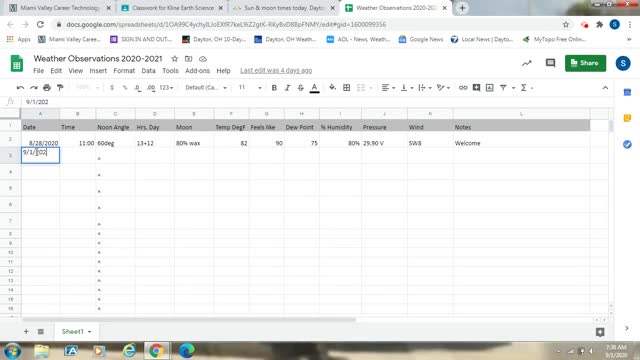Insert a link using link icon
This screenshot has width=640, height=360.
point(463,88)
